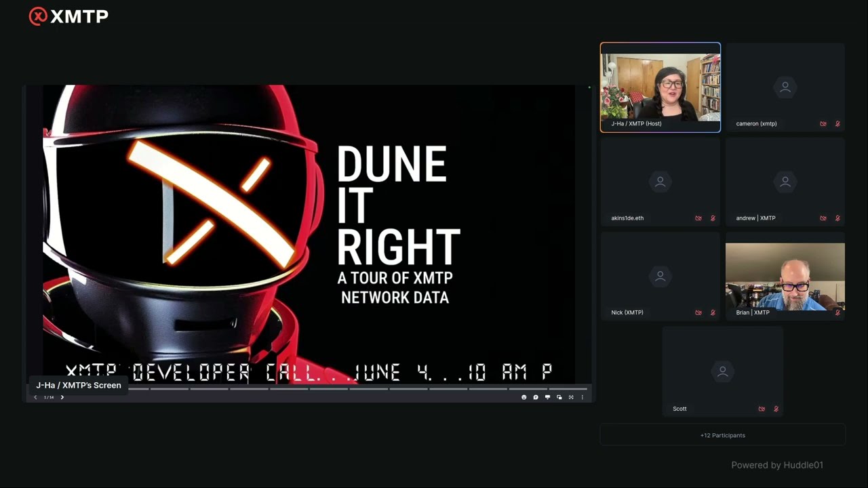Toggle akins1de.eth's camera-off icon
Viewport: 868px width, 488px height.
click(x=698, y=218)
